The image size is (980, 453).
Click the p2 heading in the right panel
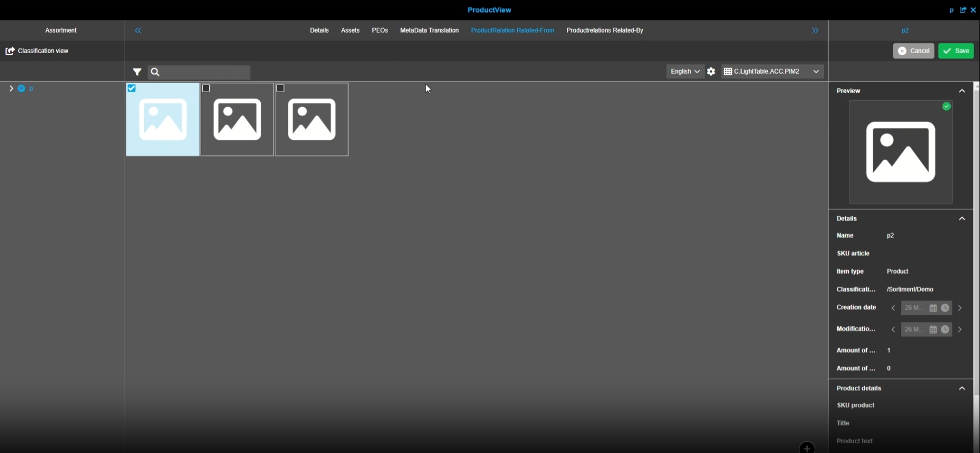(x=905, y=30)
